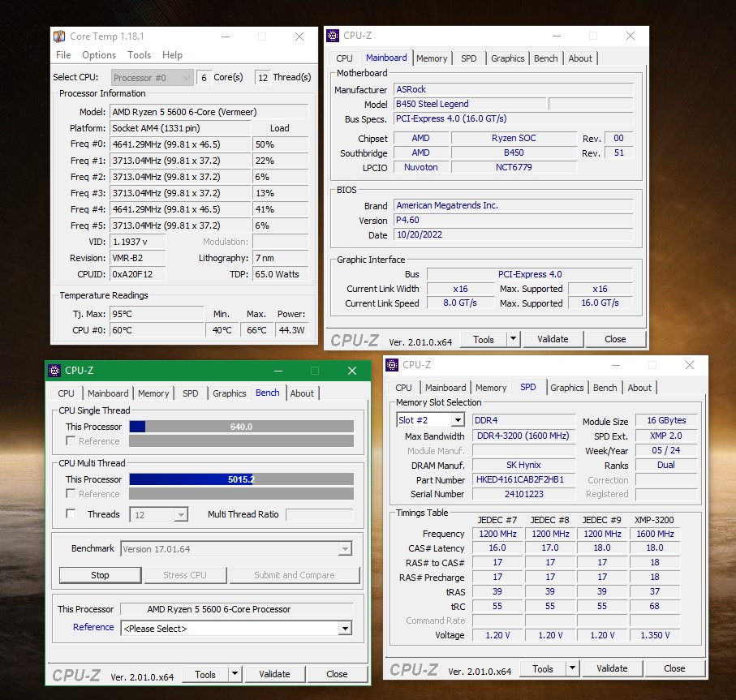Click the empty single thread Reference bar
This screenshot has height=700, width=736.
pos(241,441)
